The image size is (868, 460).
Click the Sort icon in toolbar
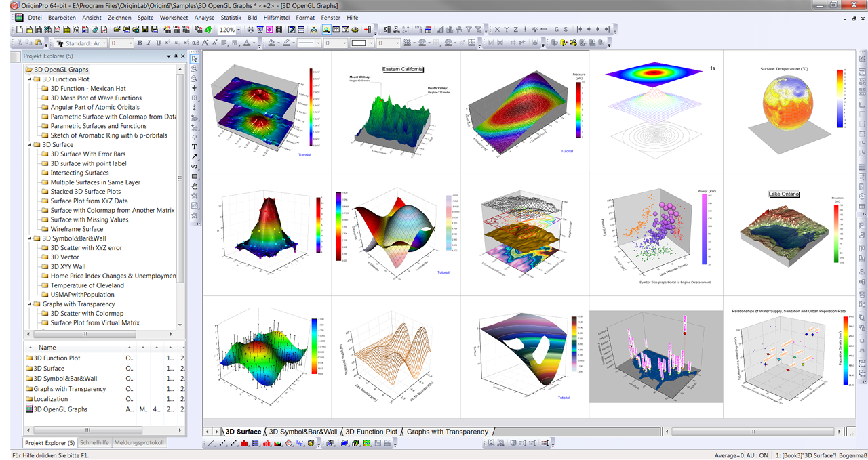tap(406, 30)
